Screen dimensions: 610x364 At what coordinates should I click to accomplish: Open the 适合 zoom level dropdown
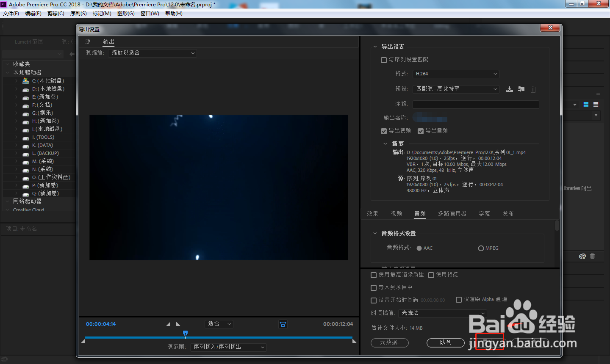(x=219, y=324)
